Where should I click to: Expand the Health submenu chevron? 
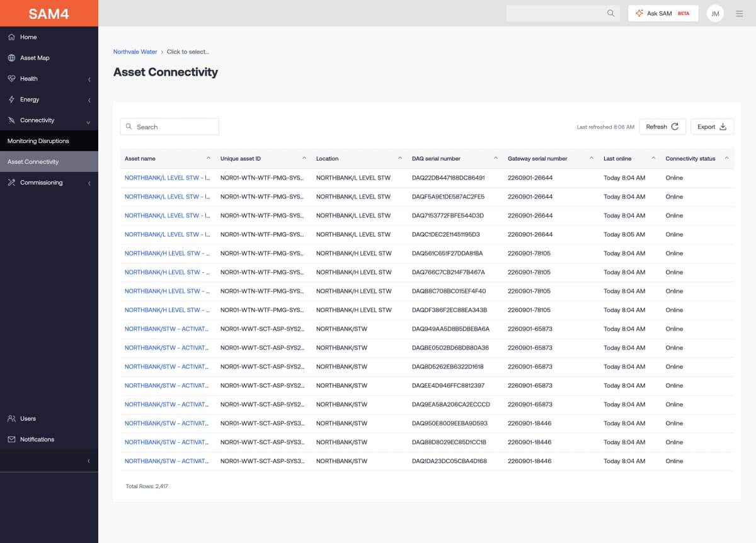tap(89, 79)
